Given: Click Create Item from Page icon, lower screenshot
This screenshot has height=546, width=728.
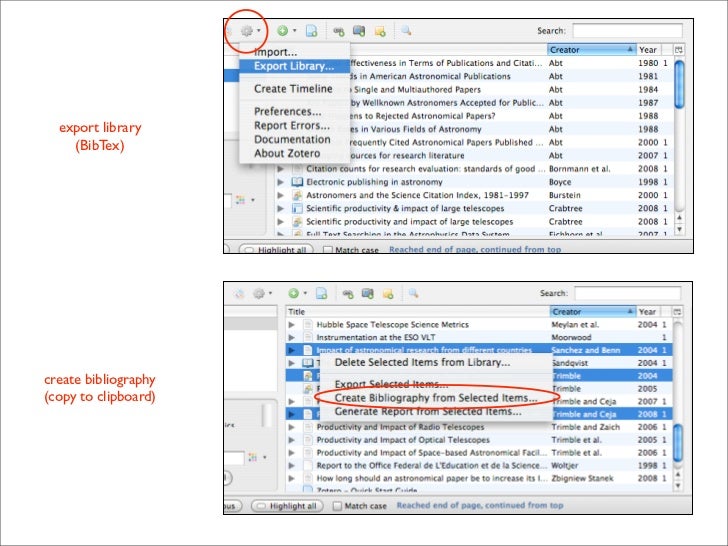Looking at the screenshot, I should click(322, 293).
